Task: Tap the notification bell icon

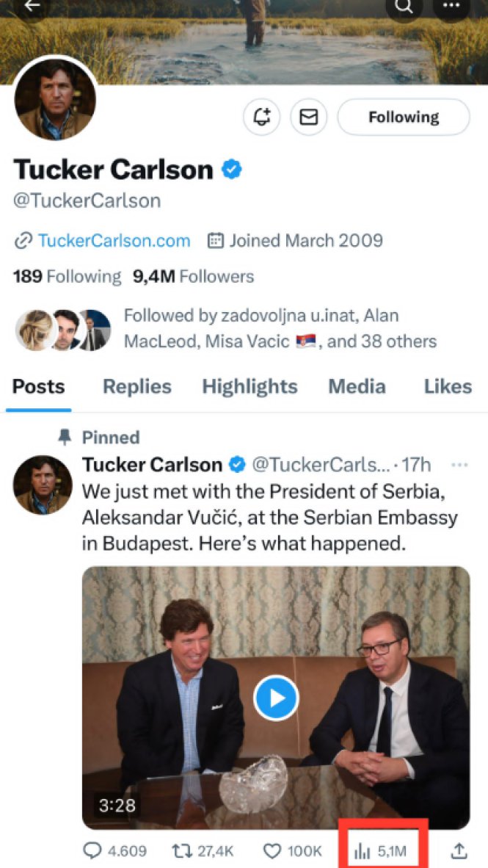Action: (262, 117)
